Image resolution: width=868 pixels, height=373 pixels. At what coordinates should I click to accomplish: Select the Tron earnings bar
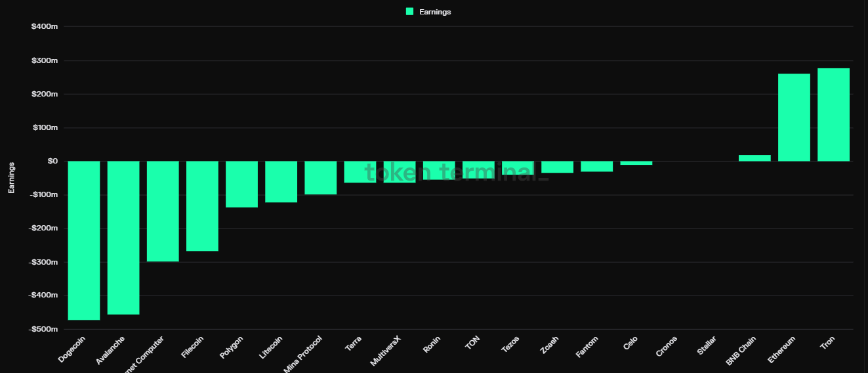(x=833, y=115)
